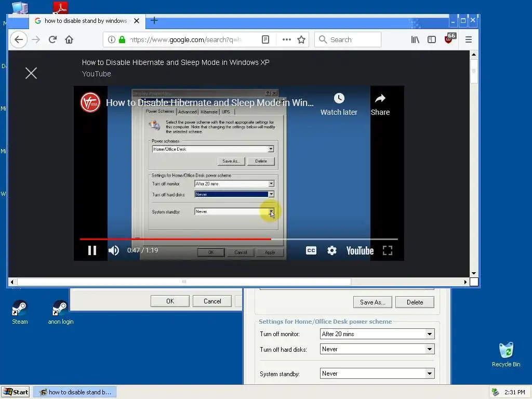Screen dimensions: 532x399
Task: Open a new tab with the plus button
Action: click(154, 20)
